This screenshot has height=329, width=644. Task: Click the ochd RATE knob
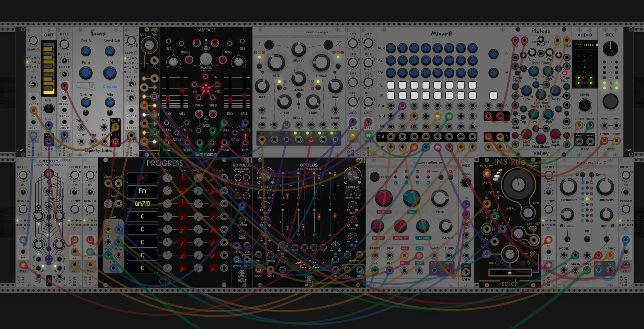[149, 45]
